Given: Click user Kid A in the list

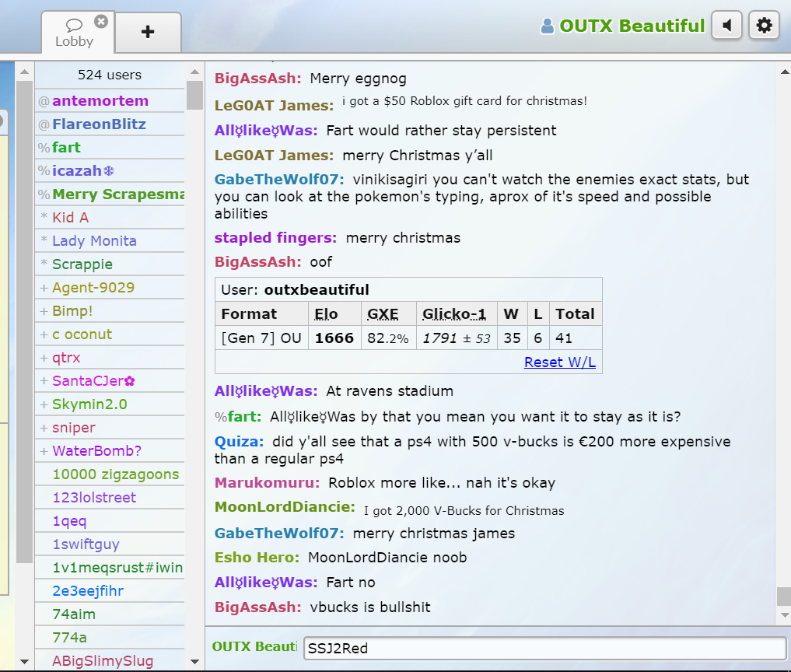Looking at the screenshot, I should [x=110, y=218].
